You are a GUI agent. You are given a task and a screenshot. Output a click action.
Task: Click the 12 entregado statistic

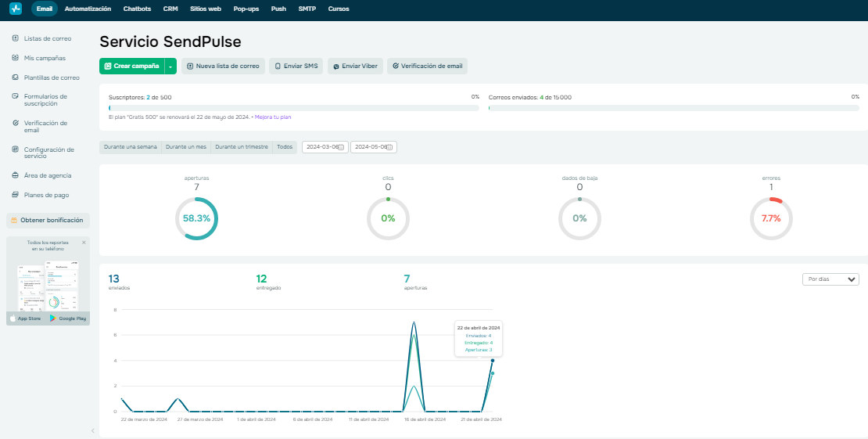(268, 282)
